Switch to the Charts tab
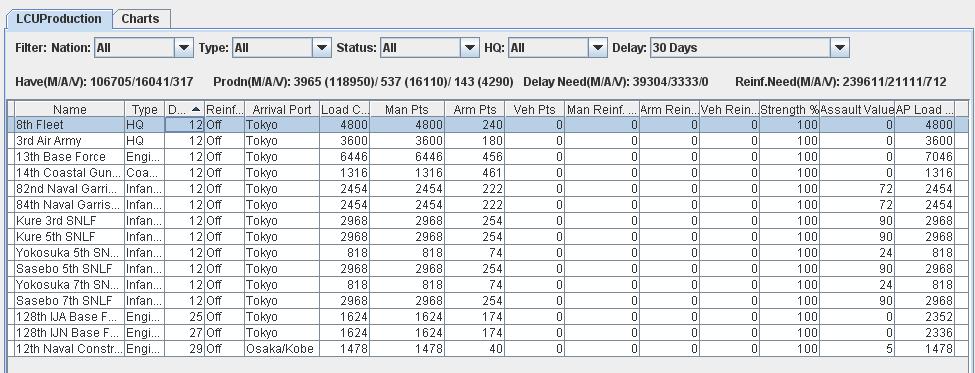 (x=141, y=19)
